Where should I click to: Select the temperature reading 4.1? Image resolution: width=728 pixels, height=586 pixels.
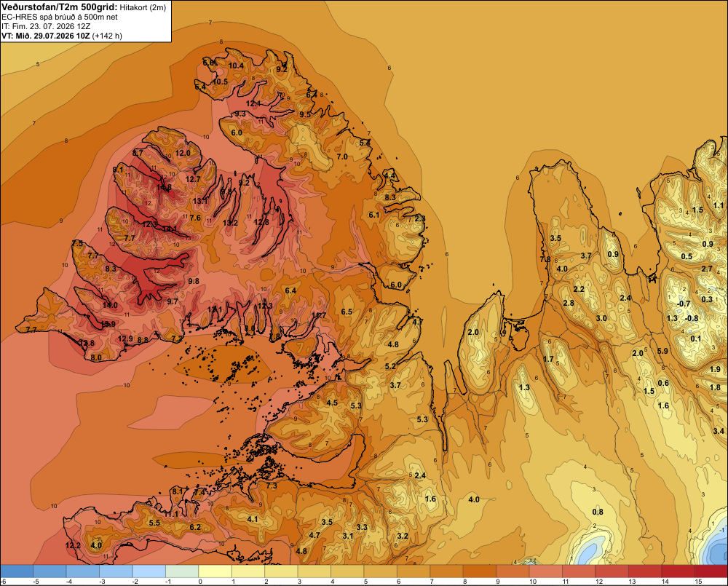(x=252, y=519)
